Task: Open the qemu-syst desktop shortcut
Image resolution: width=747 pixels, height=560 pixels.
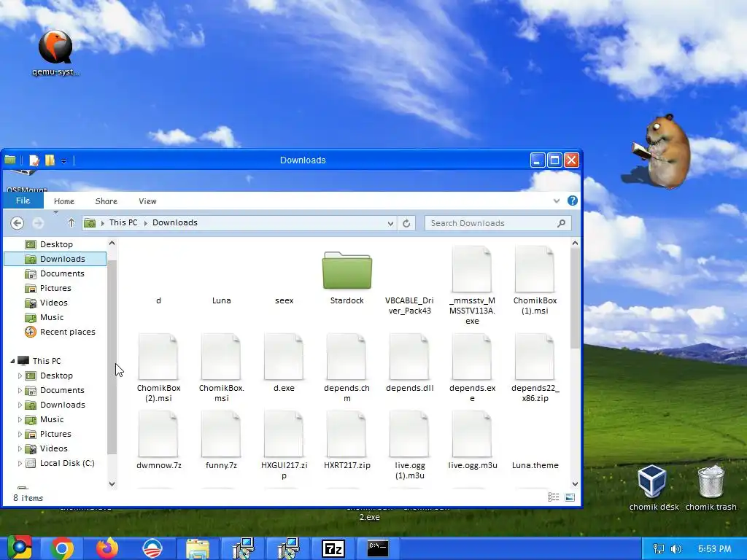Action: tap(55, 52)
